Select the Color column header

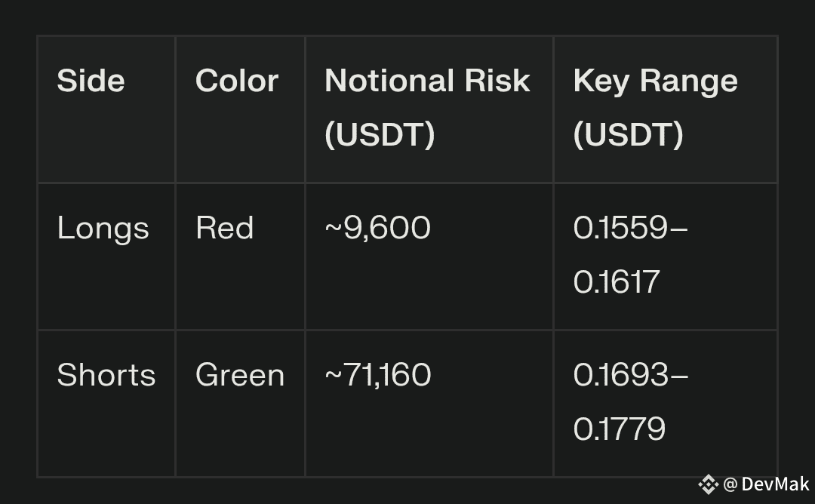point(237,81)
